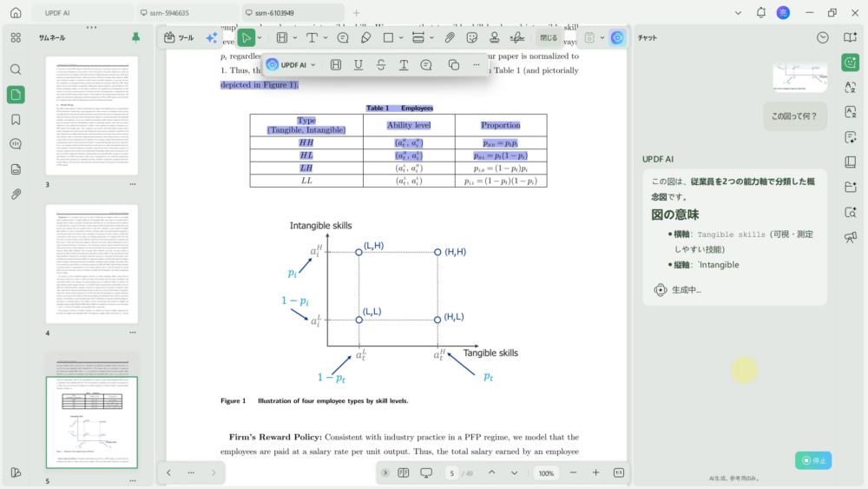Open the UPDF AI dropdown in floating toolbar
The width and height of the screenshot is (868, 489).
(291, 65)
